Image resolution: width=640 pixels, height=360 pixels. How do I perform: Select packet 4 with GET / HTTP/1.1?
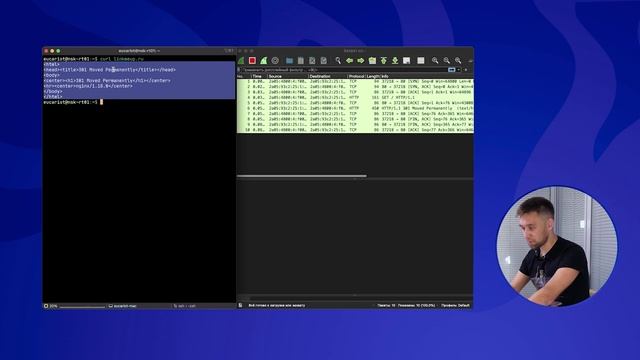click(355, 98)
